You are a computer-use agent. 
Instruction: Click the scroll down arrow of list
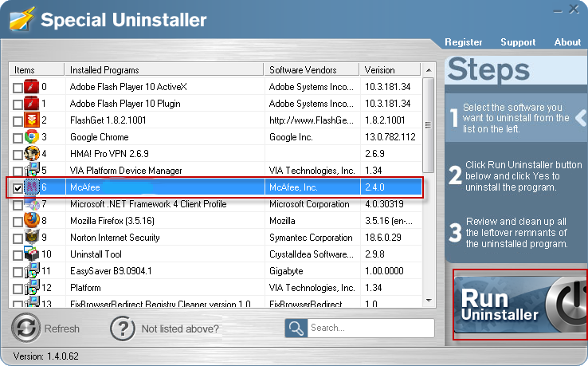coord(429,301)
